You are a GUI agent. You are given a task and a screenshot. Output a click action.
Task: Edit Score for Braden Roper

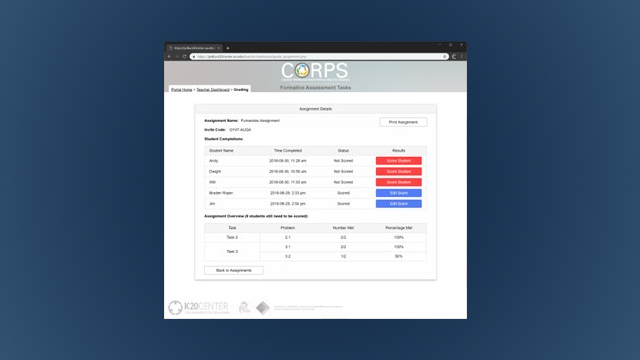pyautogui.click(x=399, y=193)
